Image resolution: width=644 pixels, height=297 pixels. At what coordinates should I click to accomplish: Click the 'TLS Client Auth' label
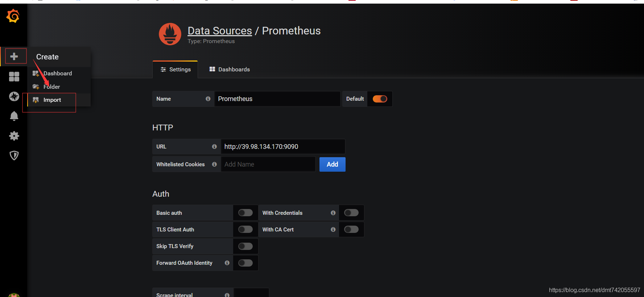point(175,230)
